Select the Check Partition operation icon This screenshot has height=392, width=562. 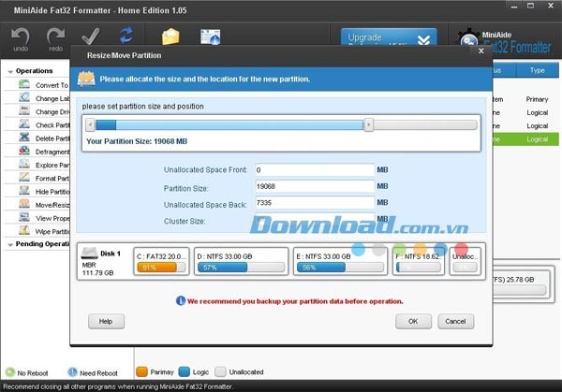point(25,124)
